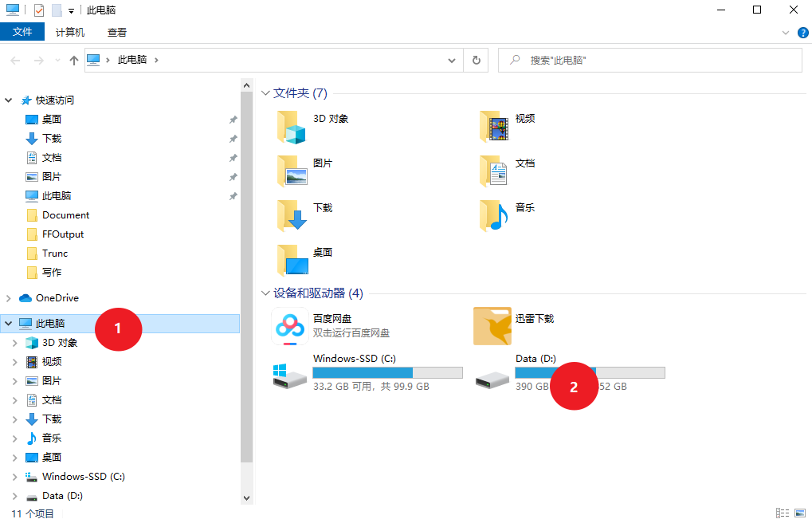Image resolution: width=812 pixels, height=523 pixels.
Task: Open the 图片 folder icon in main pane
Action: (292, 171)
